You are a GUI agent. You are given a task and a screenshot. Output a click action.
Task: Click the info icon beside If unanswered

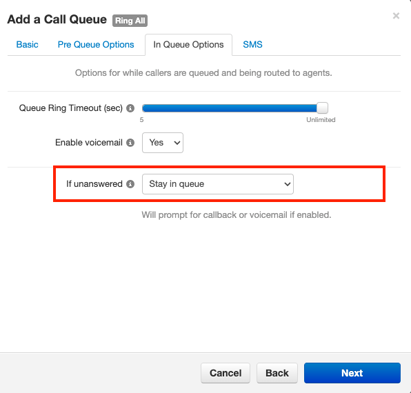tap(130, 184)
